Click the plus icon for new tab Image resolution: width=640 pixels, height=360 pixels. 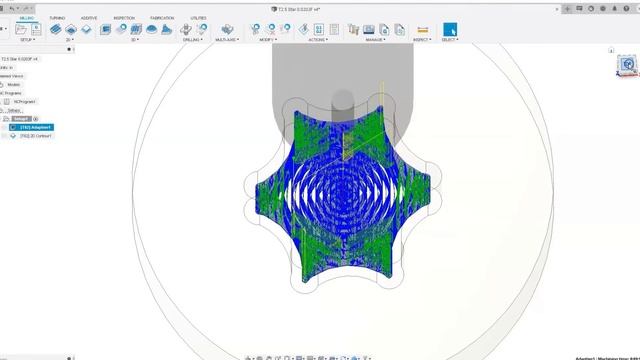click(567, 9)
